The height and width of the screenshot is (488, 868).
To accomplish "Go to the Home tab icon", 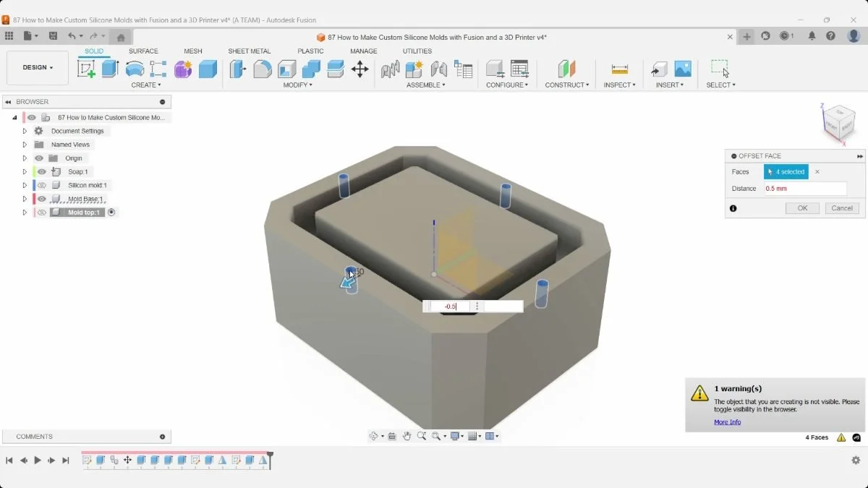I will (121, 37).
